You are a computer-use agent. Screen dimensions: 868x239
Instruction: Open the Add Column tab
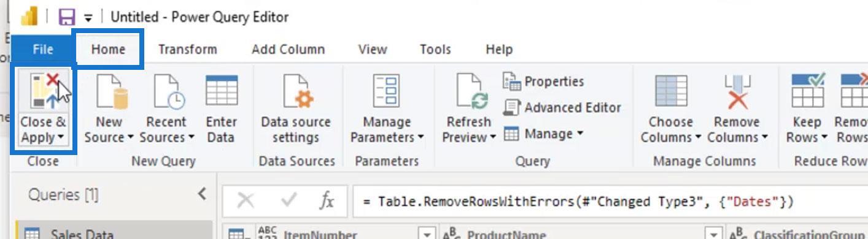pyautogui.click(x=288, y=50)
